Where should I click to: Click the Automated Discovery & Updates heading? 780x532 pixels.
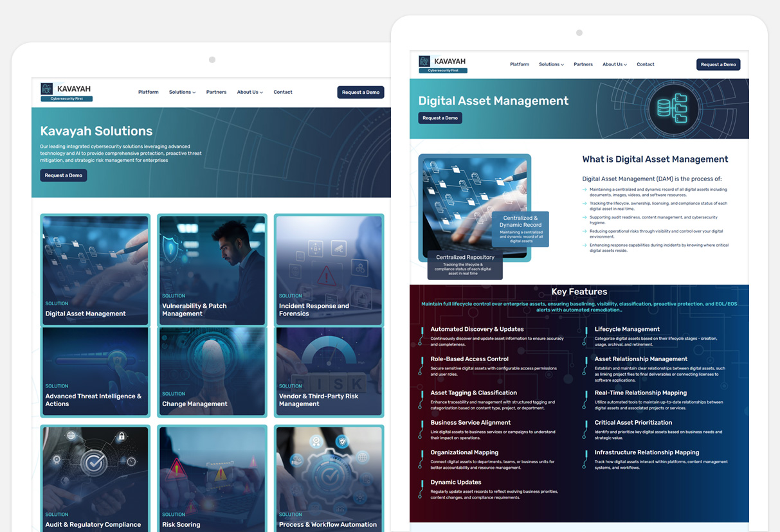(x=477, y=329)
